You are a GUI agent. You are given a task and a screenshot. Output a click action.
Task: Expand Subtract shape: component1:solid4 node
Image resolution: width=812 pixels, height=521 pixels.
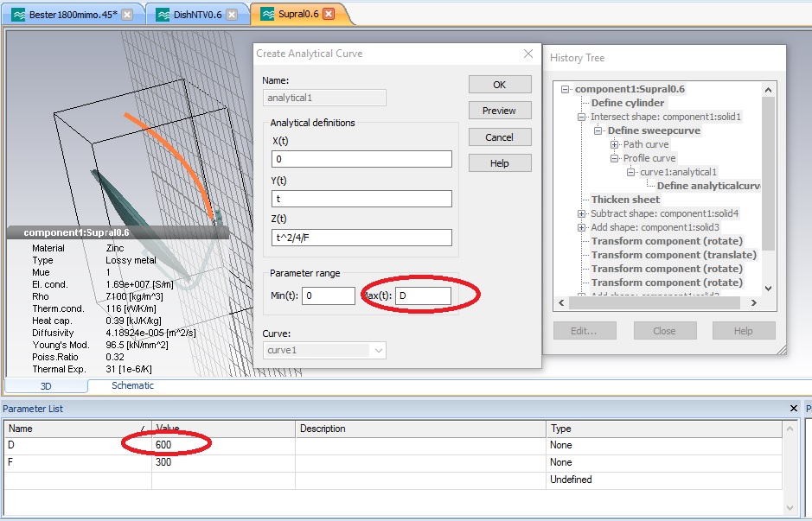pyautogui.click(x=582, y=213)
